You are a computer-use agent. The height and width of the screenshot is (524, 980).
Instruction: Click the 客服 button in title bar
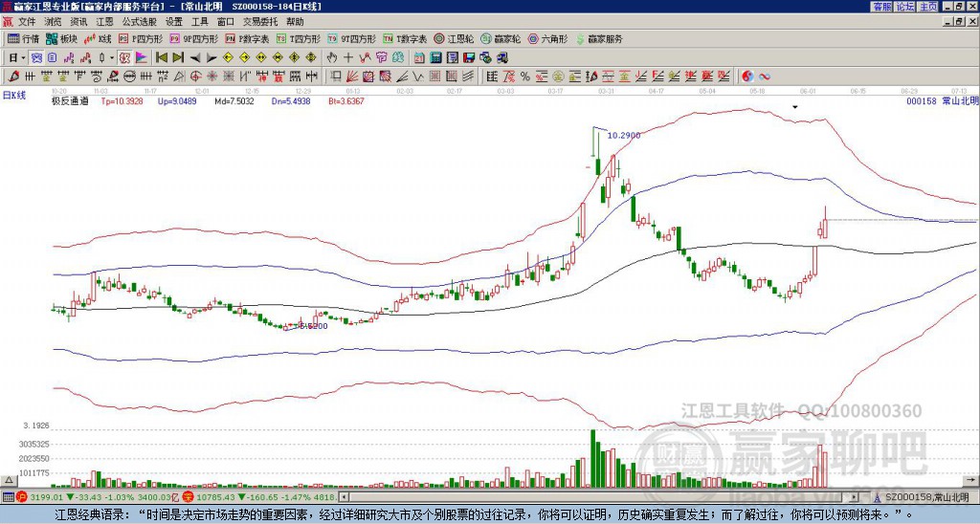pyautogui.click(x=882, y=7)
